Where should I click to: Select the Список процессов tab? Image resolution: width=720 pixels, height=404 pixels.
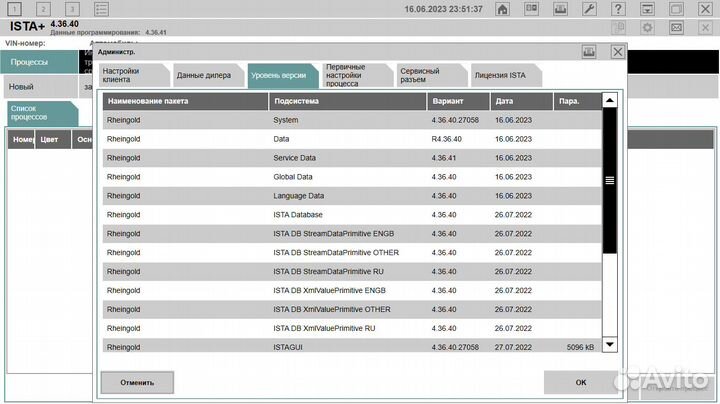click(42, 113)
